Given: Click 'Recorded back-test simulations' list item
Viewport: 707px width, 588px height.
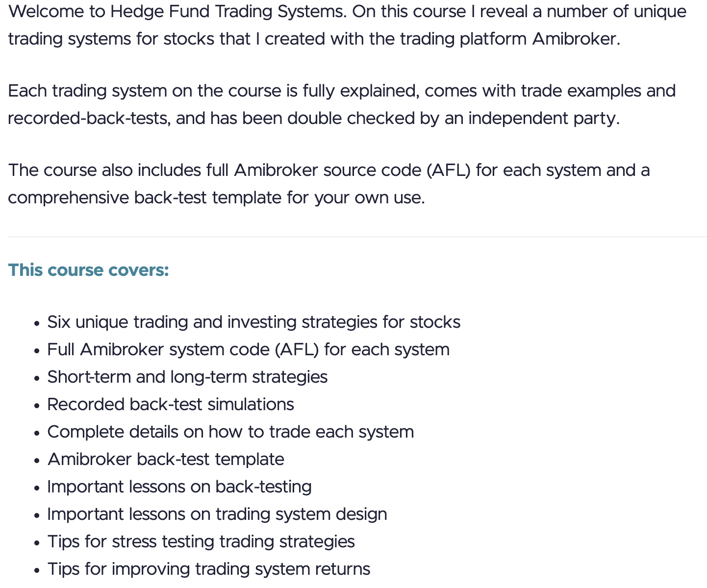Looking at the screenshot, I should (x=171, y=404).
